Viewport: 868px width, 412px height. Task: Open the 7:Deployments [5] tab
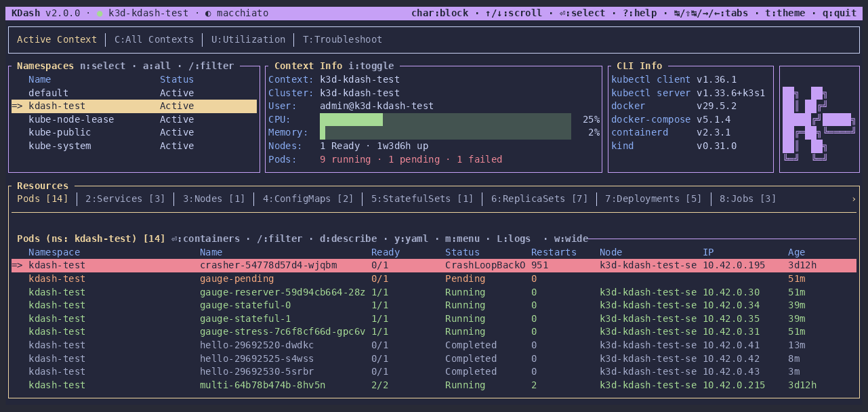tap(653, 199)
